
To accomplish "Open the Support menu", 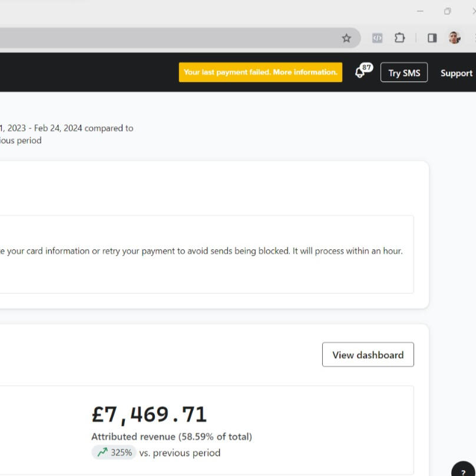I will coord(457,73).
